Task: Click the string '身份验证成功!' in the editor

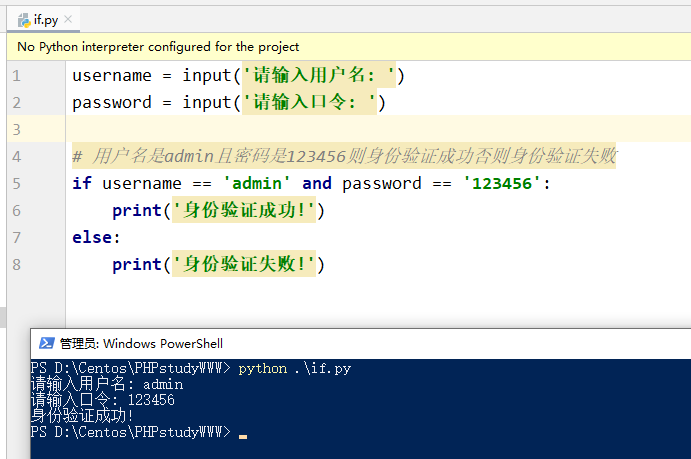Action: (244, 210)
